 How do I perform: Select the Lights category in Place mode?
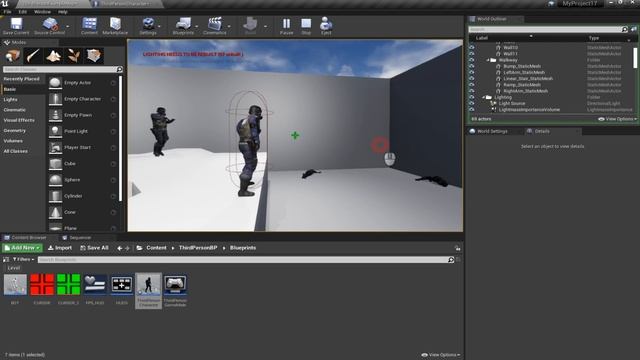tap(11, 100)
